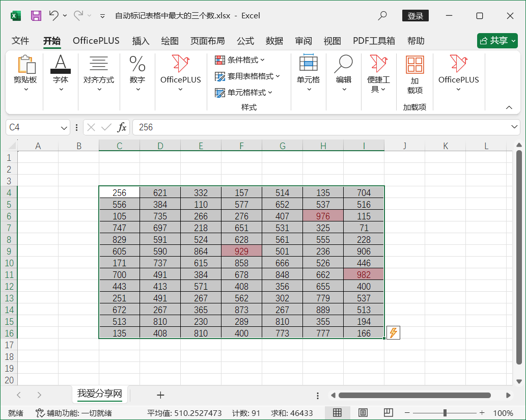This screenshot has width=526, height=420.
Task: Open the 单元格样式 dropdown
Action: pyautogui.click(x=244, y=93)
